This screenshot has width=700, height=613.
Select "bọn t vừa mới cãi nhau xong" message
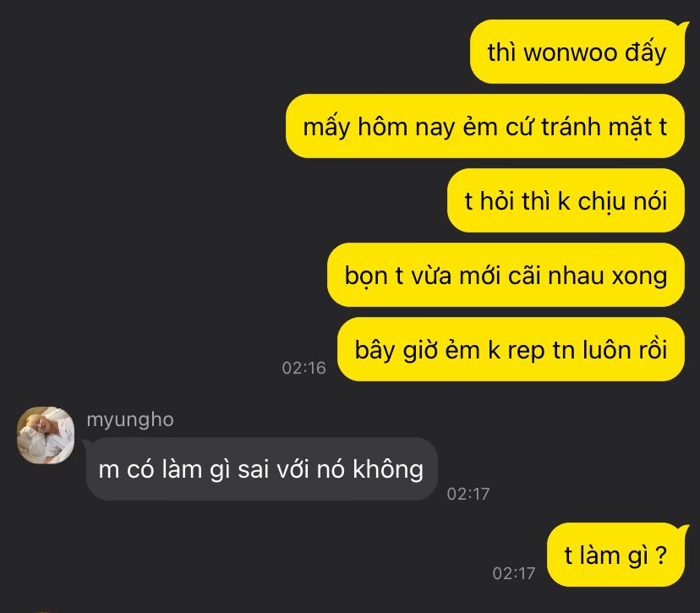pos(506,275)
